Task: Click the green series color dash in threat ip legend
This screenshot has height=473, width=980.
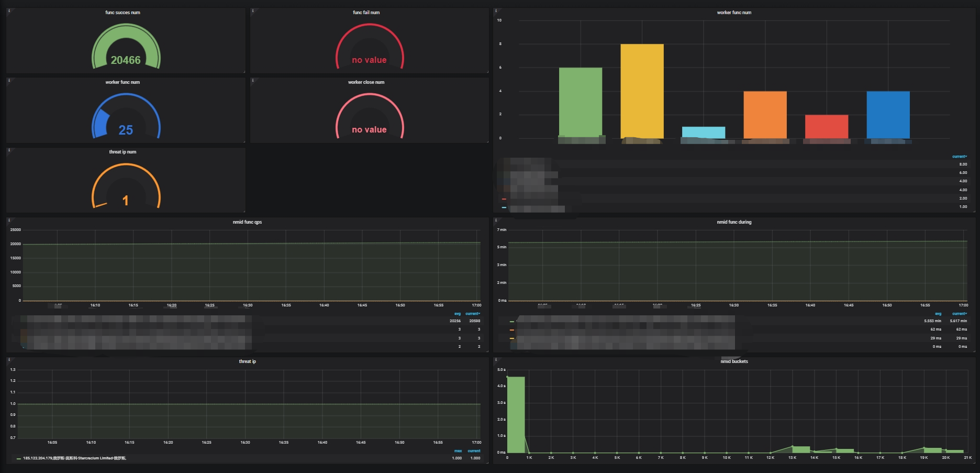Action: click(19, 459)
